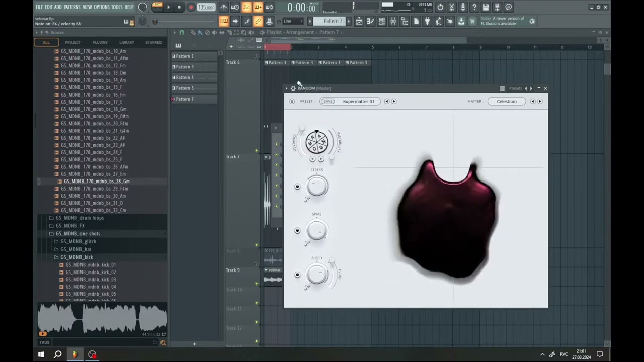644x362 pixels.
Task: Click the typing keyboard to piano icon
Action: point(223,21)
